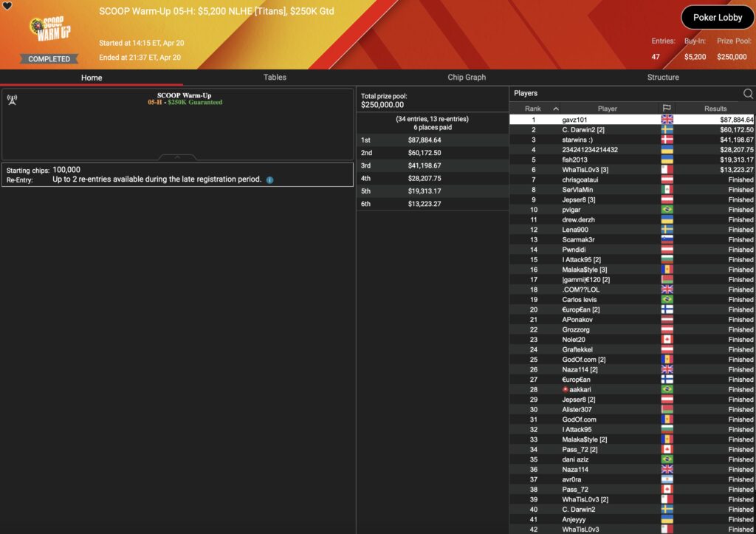Click the flag beside Grozzorg
Screen dimensions: 756x534
click(667, 329)
